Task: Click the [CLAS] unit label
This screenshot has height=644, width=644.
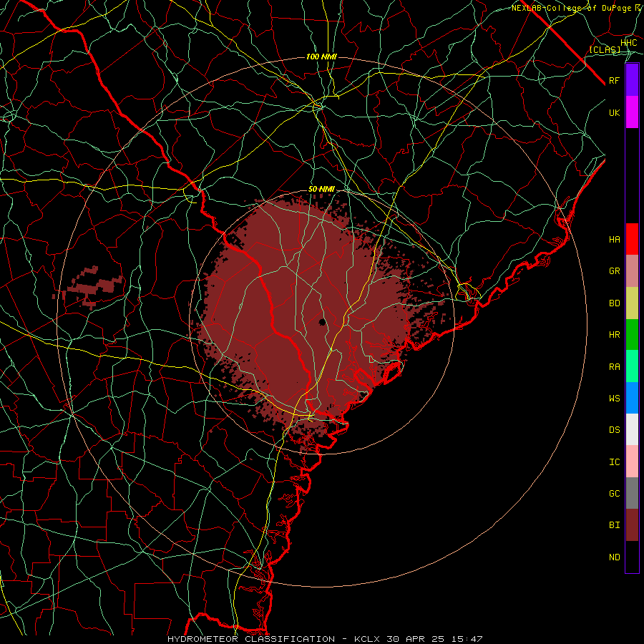Action: (605, 49)
